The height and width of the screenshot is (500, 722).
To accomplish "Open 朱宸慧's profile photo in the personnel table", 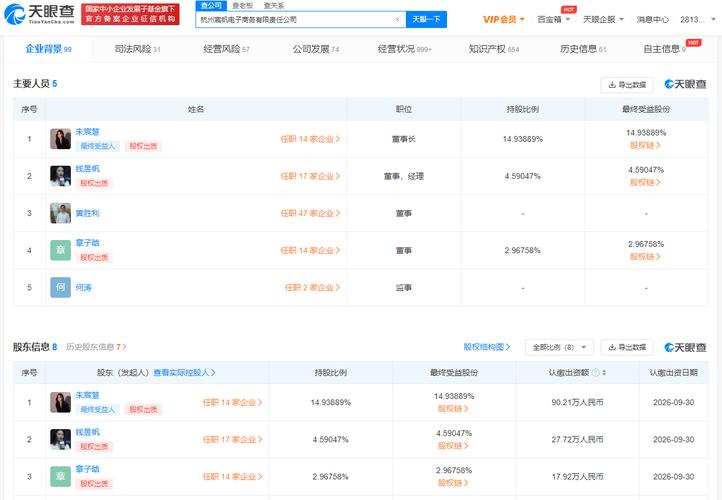I will [61, 139].
